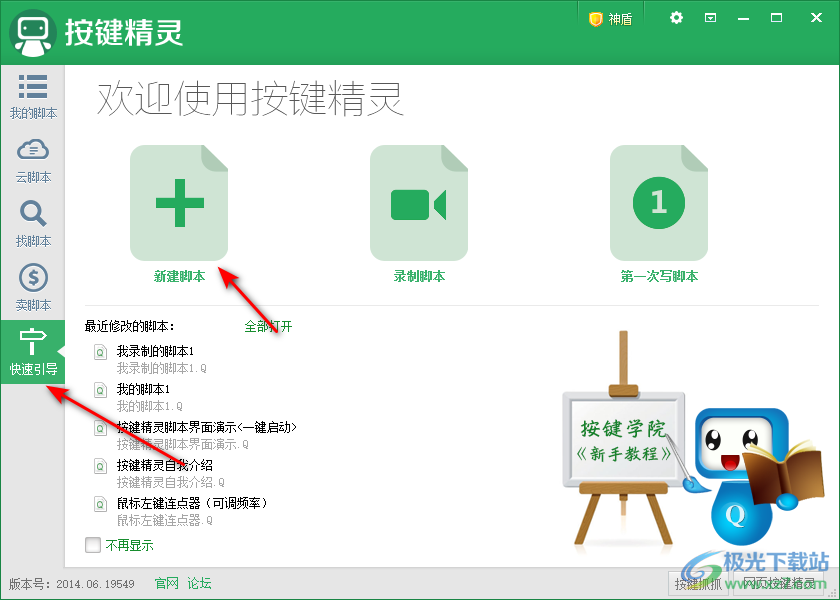Open 按键精灵脚本界面演示<一键启动> script
Viewport: 840px width, 600px height.
click(x=207, y=427)
